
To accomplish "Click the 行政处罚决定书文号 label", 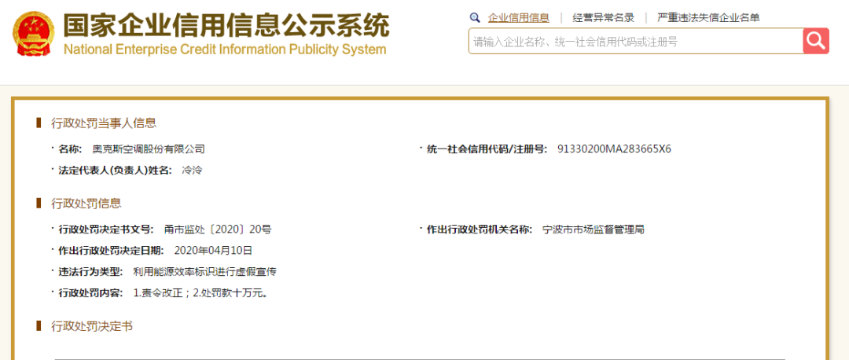I will [106, 230].
